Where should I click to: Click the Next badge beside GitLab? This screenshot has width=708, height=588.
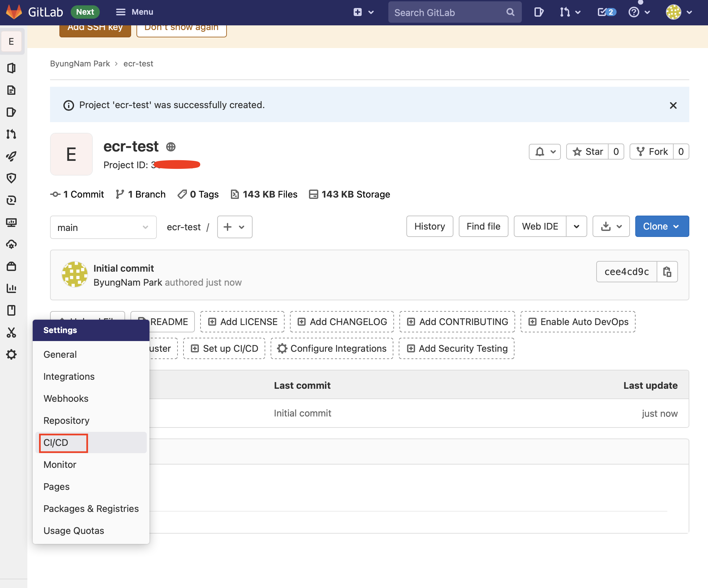(x=85, y=12)
